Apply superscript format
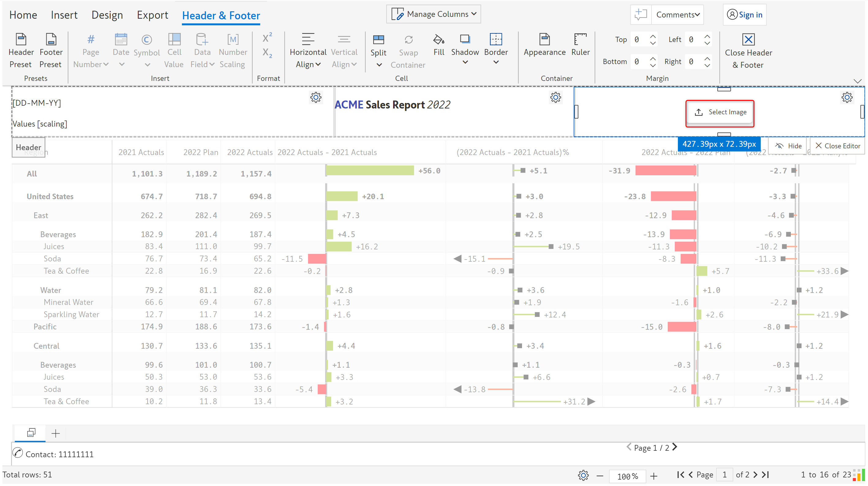Viewport: 868px width, 486px height. (x=267, y=38)
